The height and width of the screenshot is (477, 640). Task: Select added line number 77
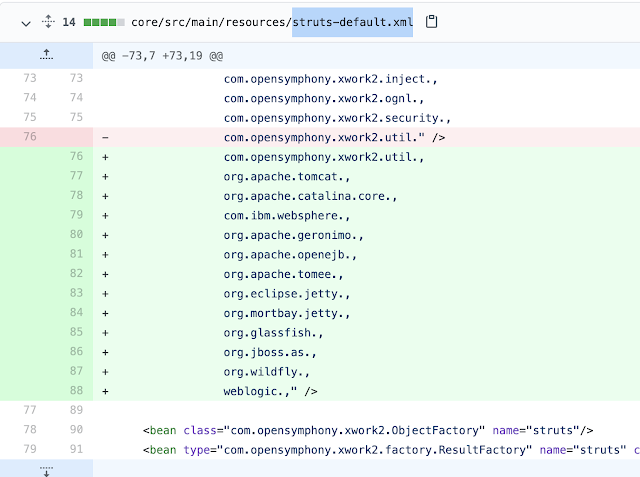point(76,176)
